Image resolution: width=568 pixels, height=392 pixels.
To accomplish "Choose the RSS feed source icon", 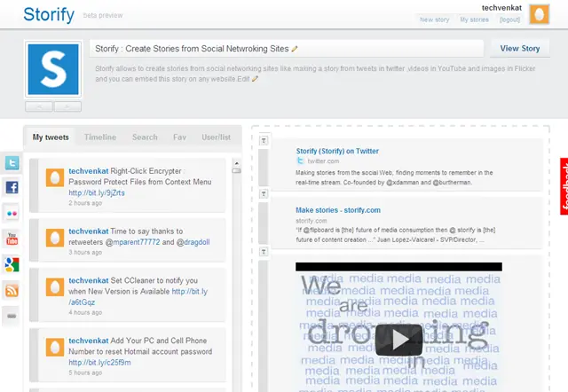I will coord(12,290).
